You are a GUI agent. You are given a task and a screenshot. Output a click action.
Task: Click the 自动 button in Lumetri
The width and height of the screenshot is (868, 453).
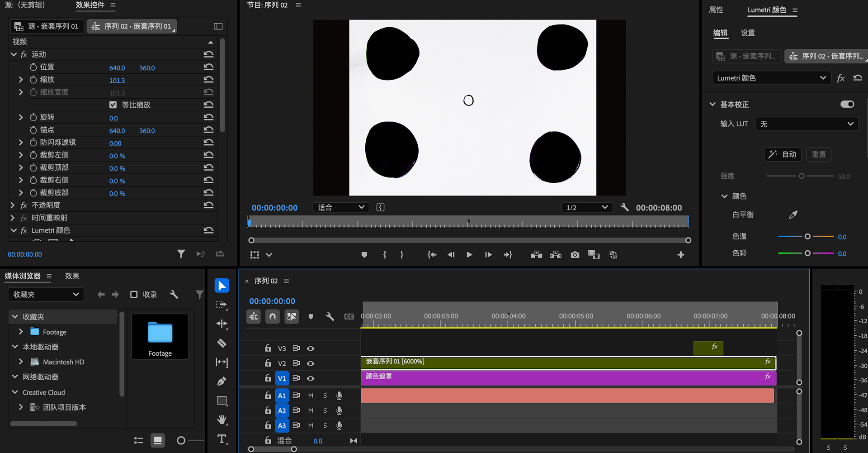point(783,154)
